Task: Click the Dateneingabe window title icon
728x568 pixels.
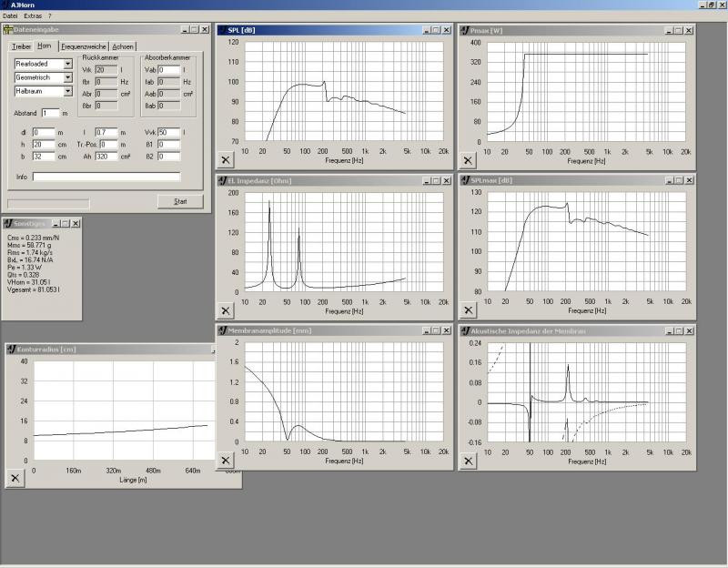Action: pos(8,31)
